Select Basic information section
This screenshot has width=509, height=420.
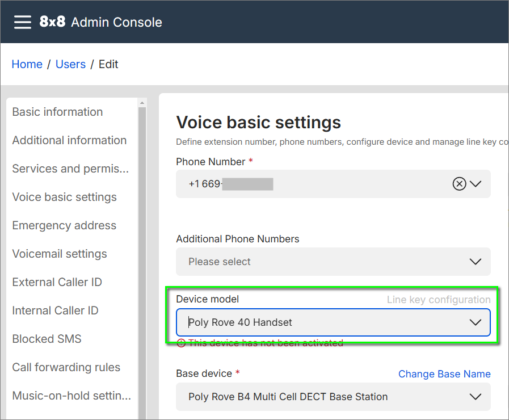point(57,112)
